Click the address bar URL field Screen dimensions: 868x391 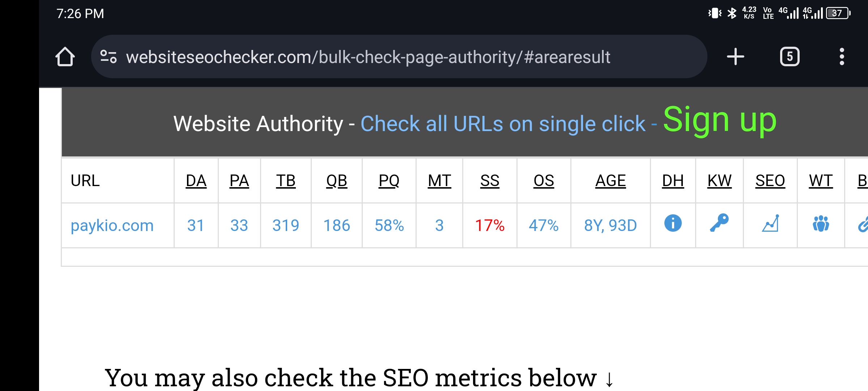[x=368, y=57]
